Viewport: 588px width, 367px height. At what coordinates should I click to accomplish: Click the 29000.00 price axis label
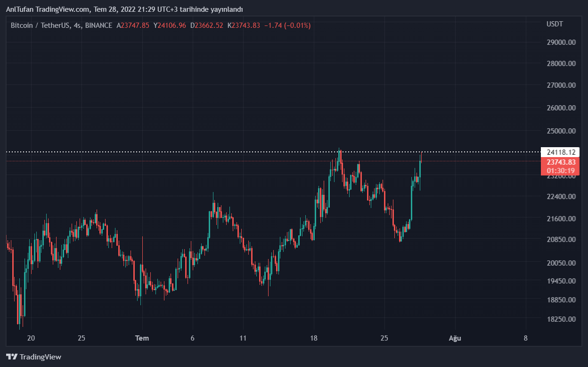pyautogui.click(x=562, y=42)
